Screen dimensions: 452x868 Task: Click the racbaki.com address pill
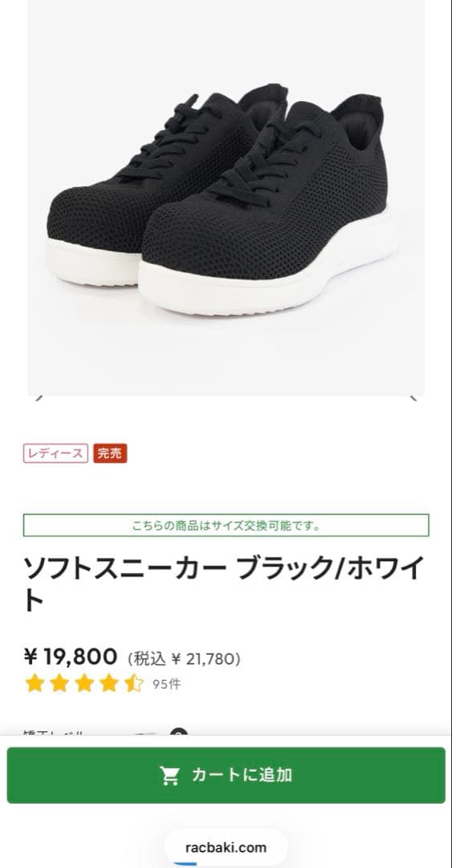click(226, 847)
